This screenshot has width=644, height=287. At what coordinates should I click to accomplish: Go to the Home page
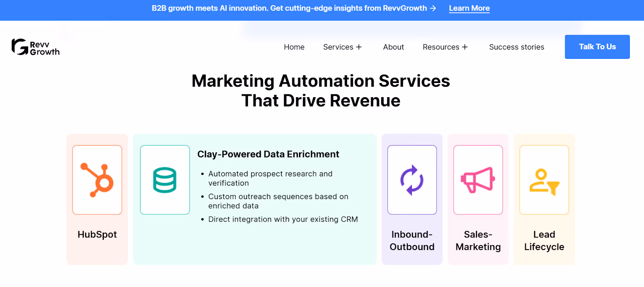click(x=294, y=47)
